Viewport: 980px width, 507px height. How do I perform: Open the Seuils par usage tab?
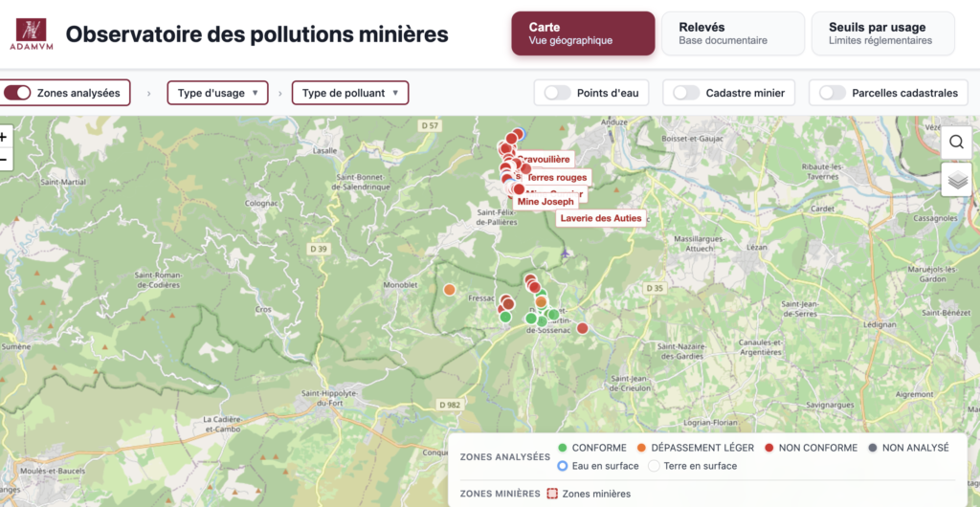click(882, 33)
